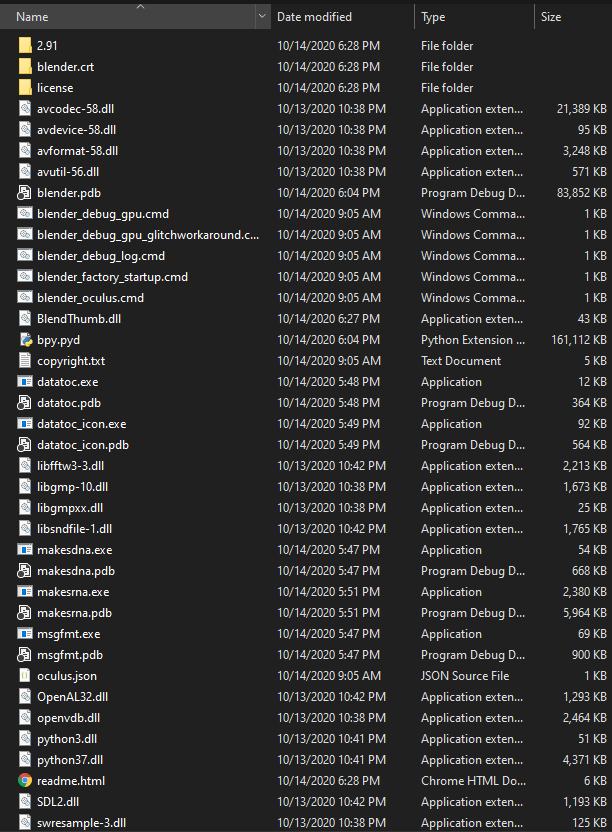Screen dimensions: 612x832
Task: Select the libsndfile-1.dll file name
Action: tap(74, 529)
